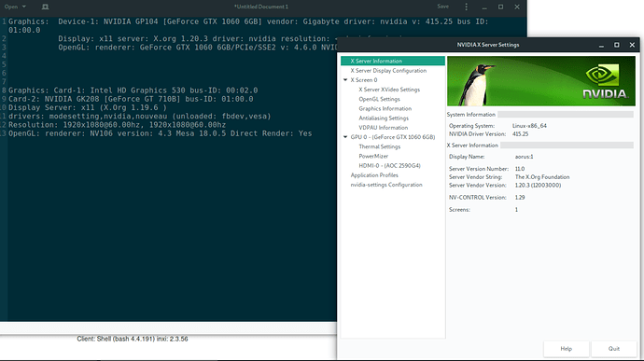This screenshot has height=361, width=644.
Task: Click editor line 'Card-2: NVIDIA GK208'
Action: pyautogui.click(x=131, y=99)
